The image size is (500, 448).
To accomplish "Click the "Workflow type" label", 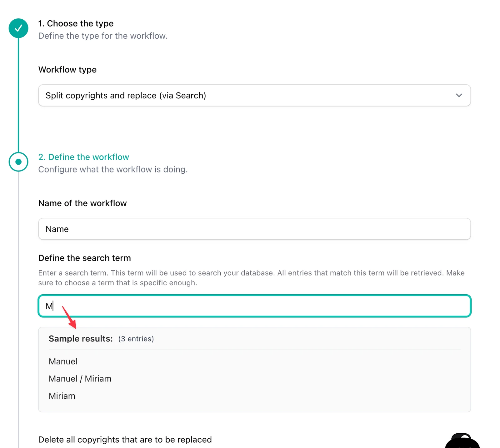I will (67, 70).
